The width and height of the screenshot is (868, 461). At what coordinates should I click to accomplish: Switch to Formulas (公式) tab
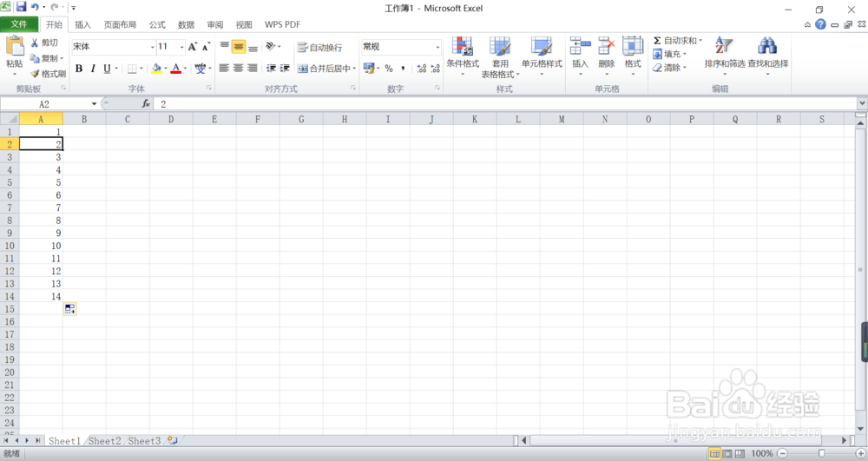click(x=156, y=25)
